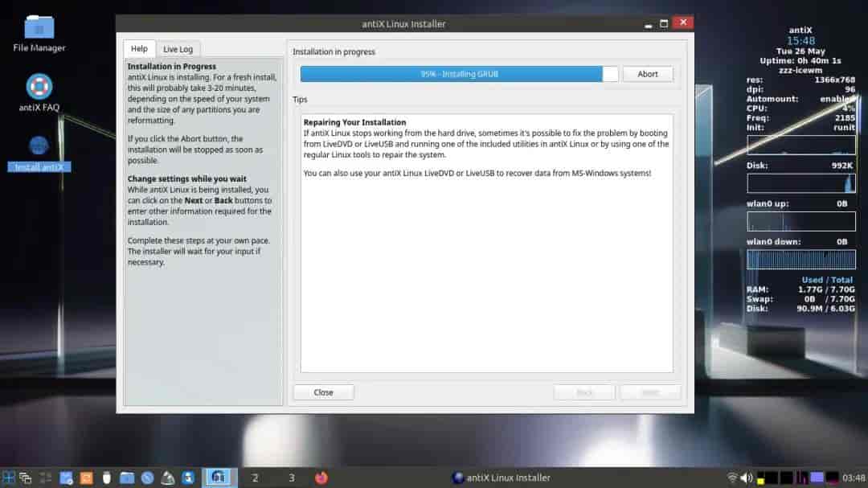Open the File Manager desktop icon

coord(39,33)
